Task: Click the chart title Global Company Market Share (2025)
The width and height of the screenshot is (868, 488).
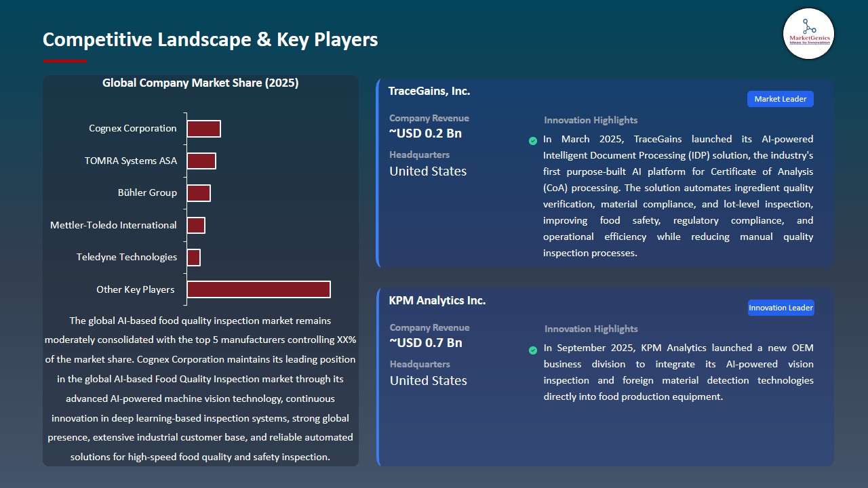Action: 201,83
